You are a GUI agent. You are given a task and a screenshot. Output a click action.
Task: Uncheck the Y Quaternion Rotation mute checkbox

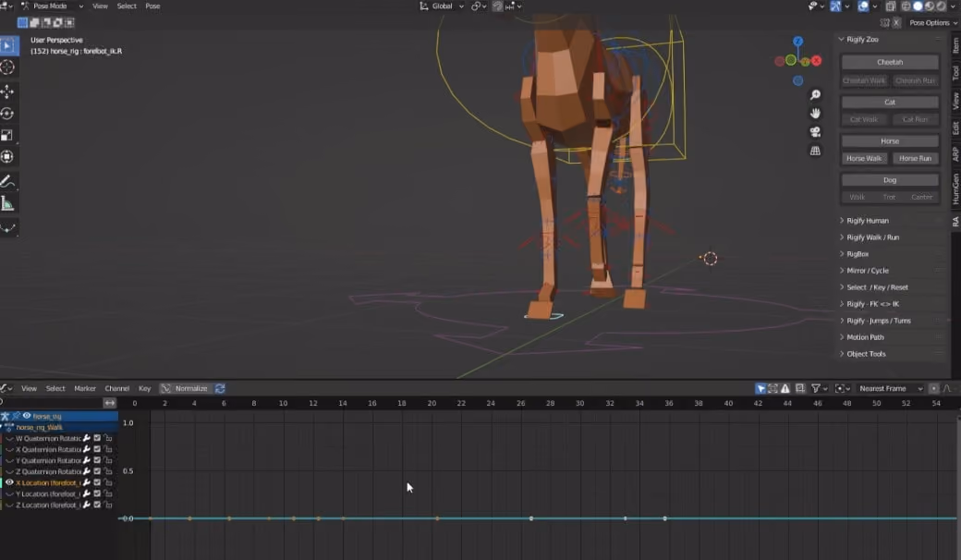97,460
